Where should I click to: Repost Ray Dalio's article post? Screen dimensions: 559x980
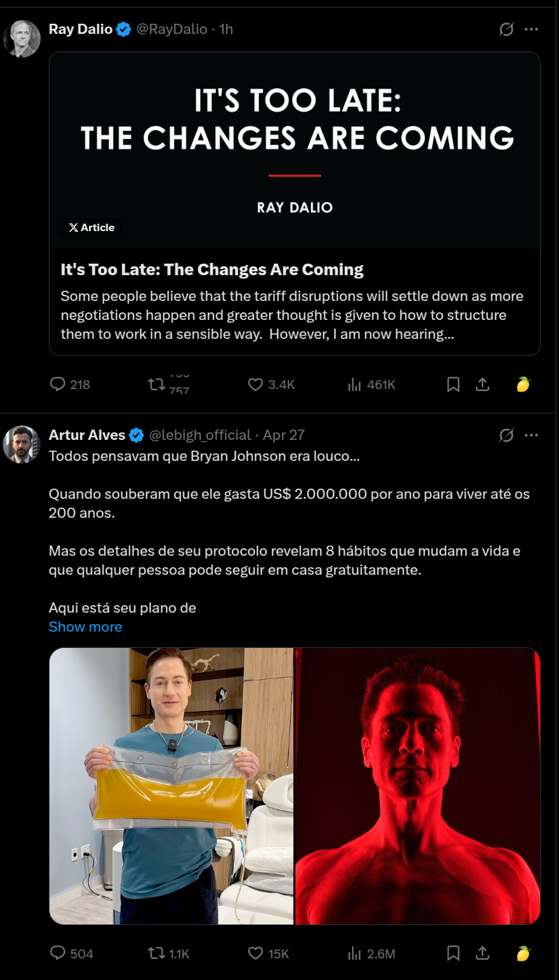tap(157, 384)
